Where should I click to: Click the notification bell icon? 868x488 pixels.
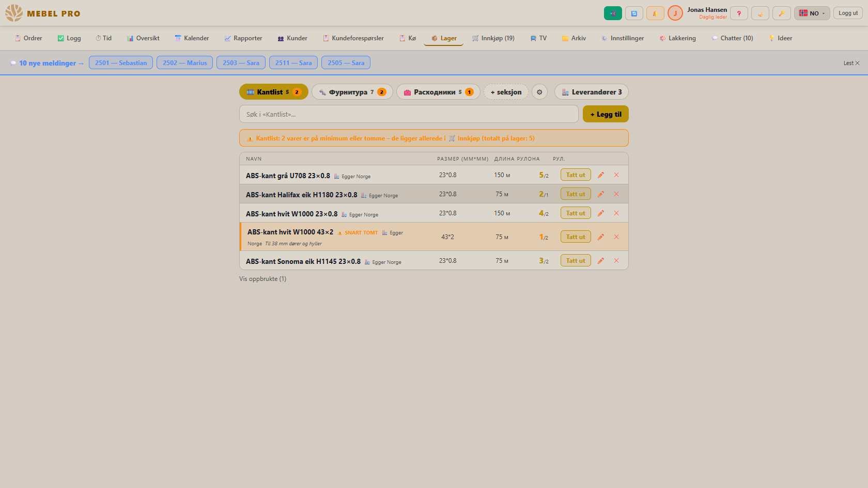[x=655, y=13]
